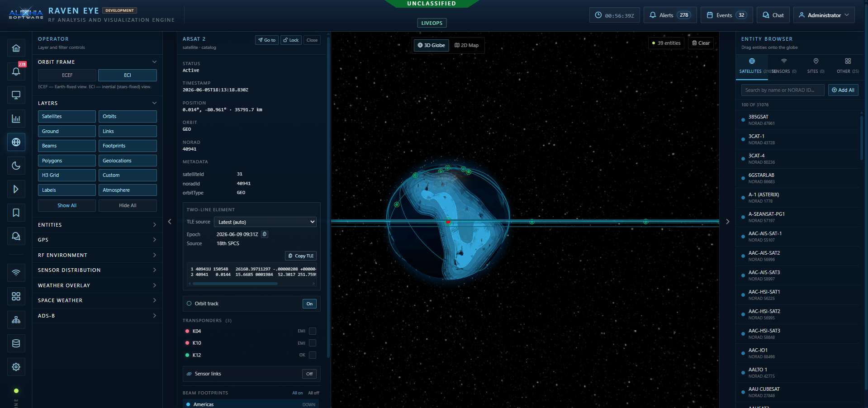This screenshot has width=868, height=408.
Task: Check the K04 transponder checkbox
Action: (313, 331)
